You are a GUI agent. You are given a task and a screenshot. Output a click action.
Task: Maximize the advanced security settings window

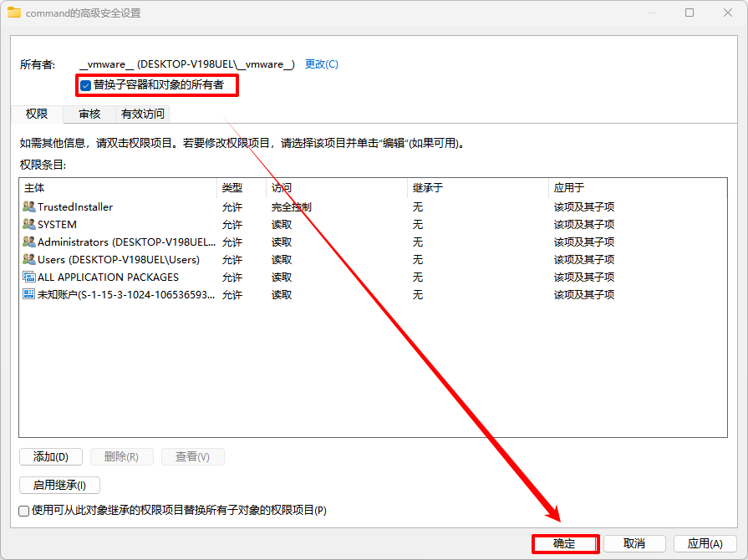(x=689, y=13)
